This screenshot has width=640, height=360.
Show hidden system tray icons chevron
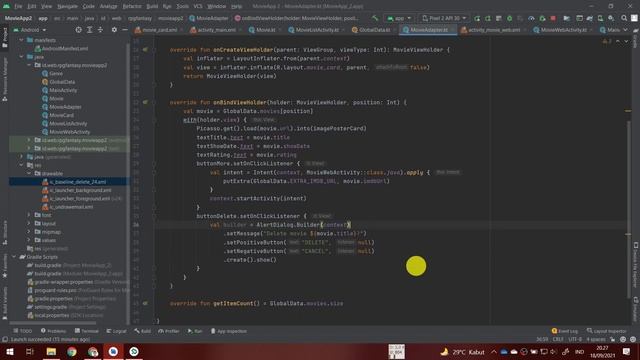(x=493, y=351)
